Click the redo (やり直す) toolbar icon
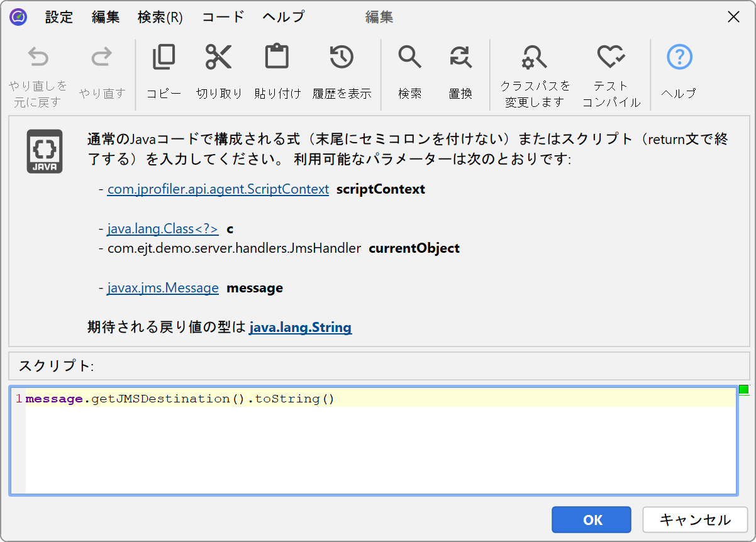Screen dimensions: 756x542 [x=102, y=58]
